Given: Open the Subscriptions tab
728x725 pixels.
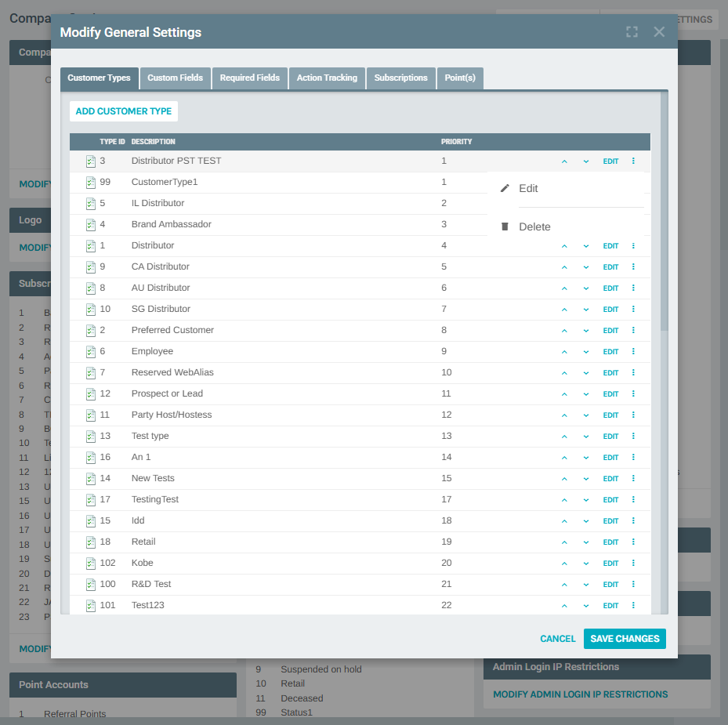Looking at the screenshot, I should point(400,78).
